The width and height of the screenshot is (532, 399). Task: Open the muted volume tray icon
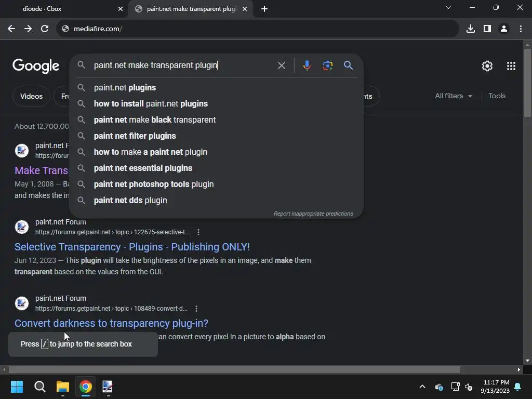point(469,387)
